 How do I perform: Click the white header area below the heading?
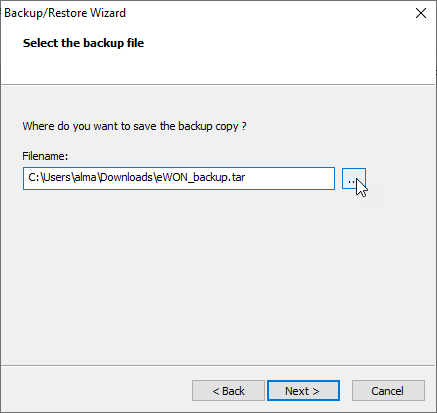(218, 67)
